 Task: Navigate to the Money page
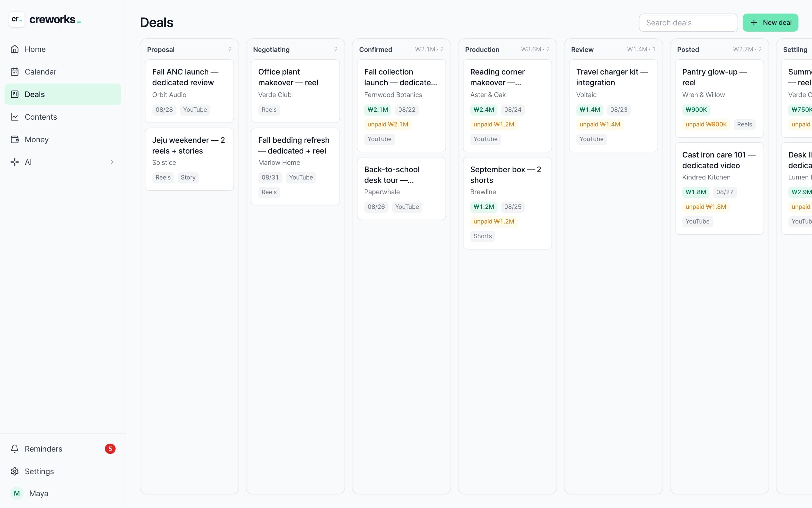point(63,139)
